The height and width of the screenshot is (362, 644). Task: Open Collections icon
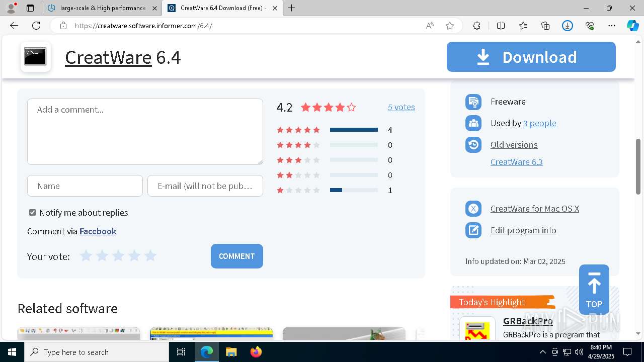[545, 26]
